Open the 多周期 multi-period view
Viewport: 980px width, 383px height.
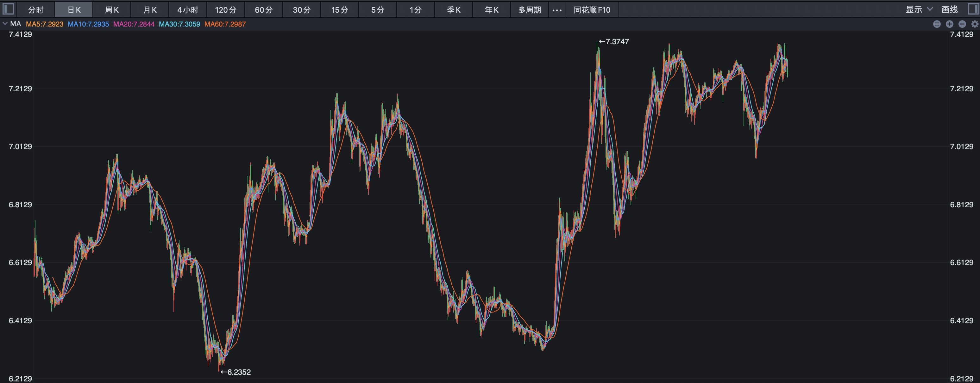click(x=529, y=10)
